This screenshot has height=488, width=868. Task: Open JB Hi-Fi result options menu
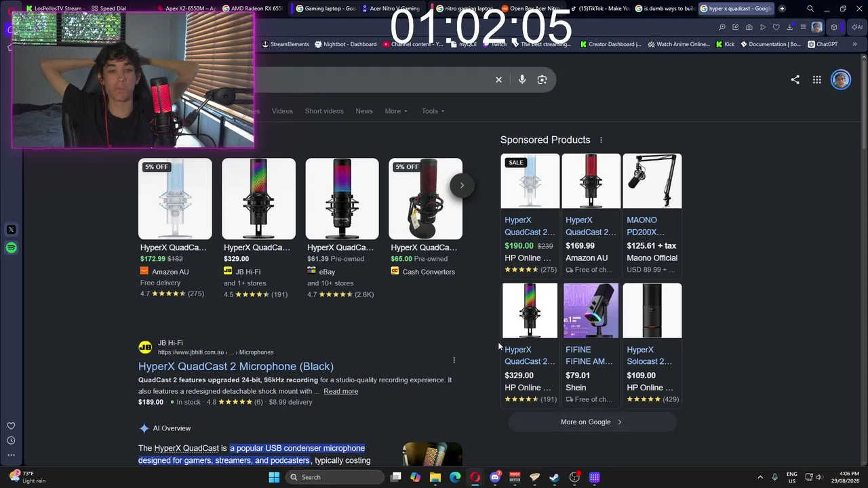point(454,361)
